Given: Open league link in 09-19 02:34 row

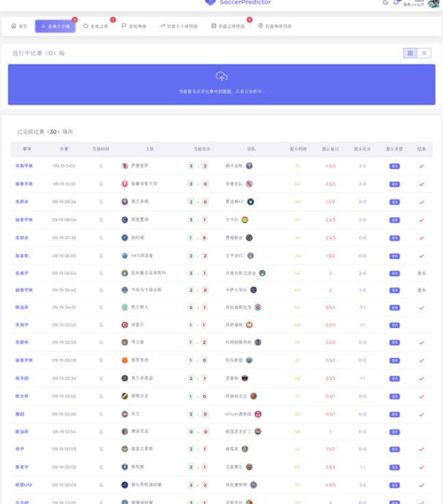Looking at the screenshot, I should pos(22,378).
